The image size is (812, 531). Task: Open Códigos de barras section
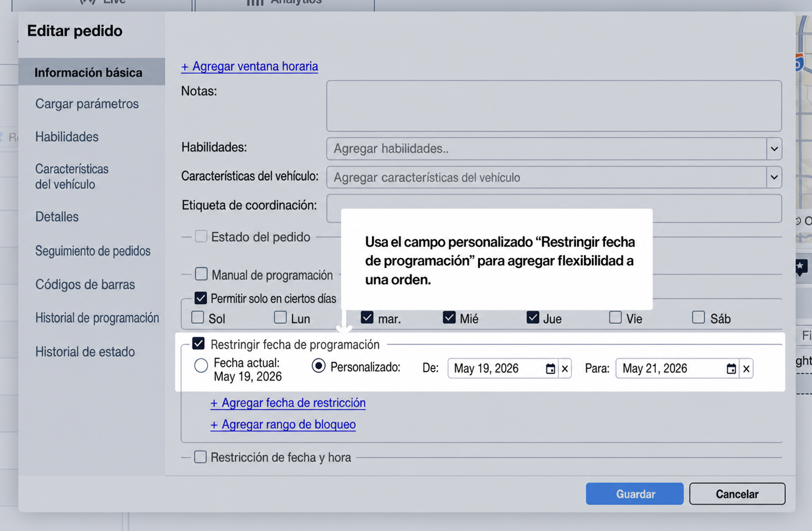(85, 284)
